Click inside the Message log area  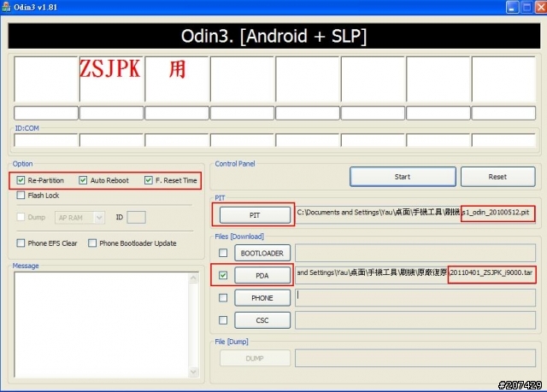[101, 325]
